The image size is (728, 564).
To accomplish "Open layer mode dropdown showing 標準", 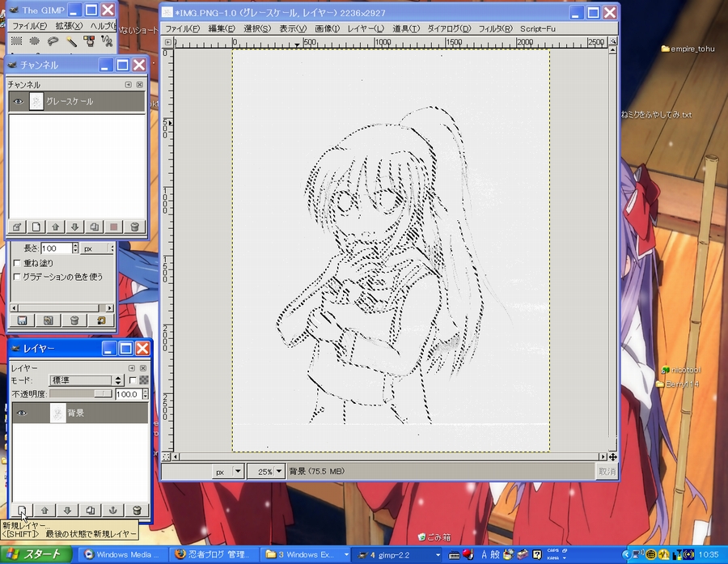I will (x=86, y=380).
